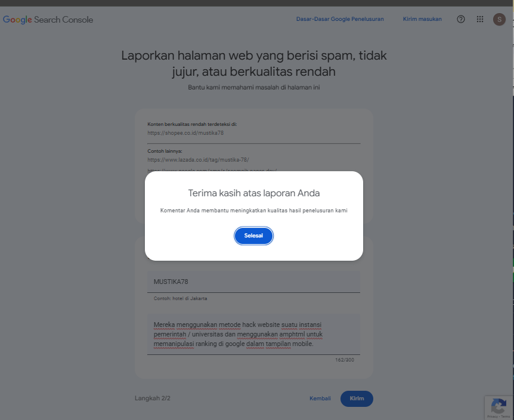Open the Dasar-Dasar Google Penelusuran link
Image resolution: width=514 pixels, height=420 pixels.
pos(340,19)
